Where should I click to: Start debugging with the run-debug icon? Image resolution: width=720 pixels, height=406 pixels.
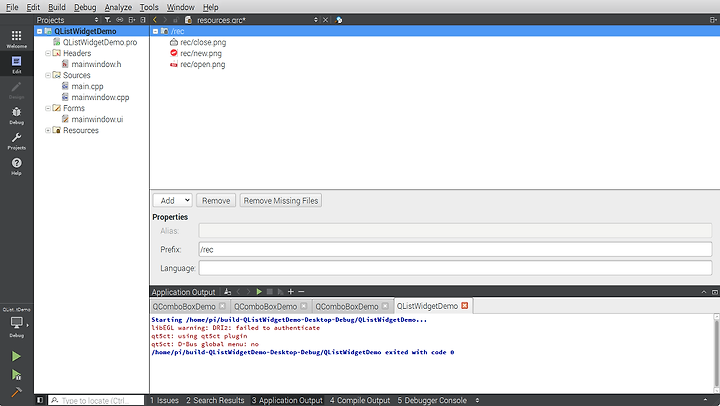[16, 375]
